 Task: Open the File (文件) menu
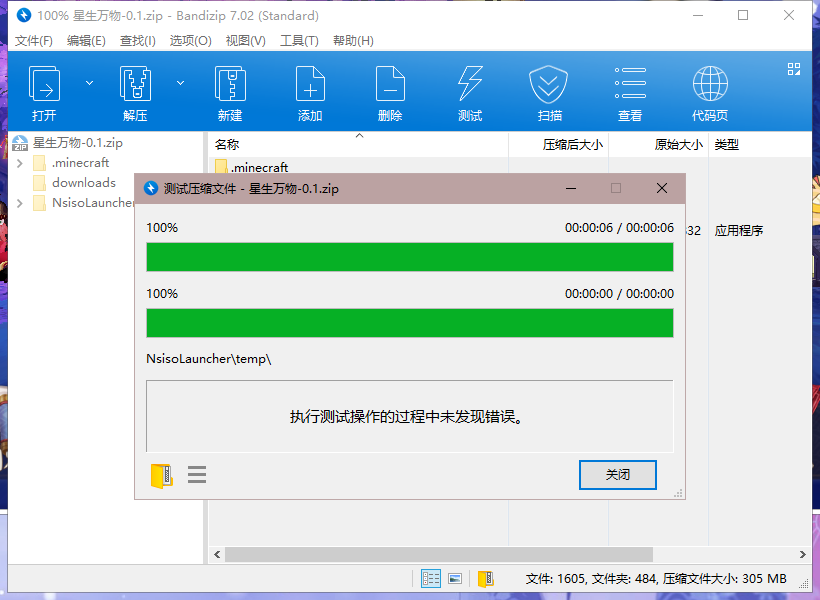33,41
